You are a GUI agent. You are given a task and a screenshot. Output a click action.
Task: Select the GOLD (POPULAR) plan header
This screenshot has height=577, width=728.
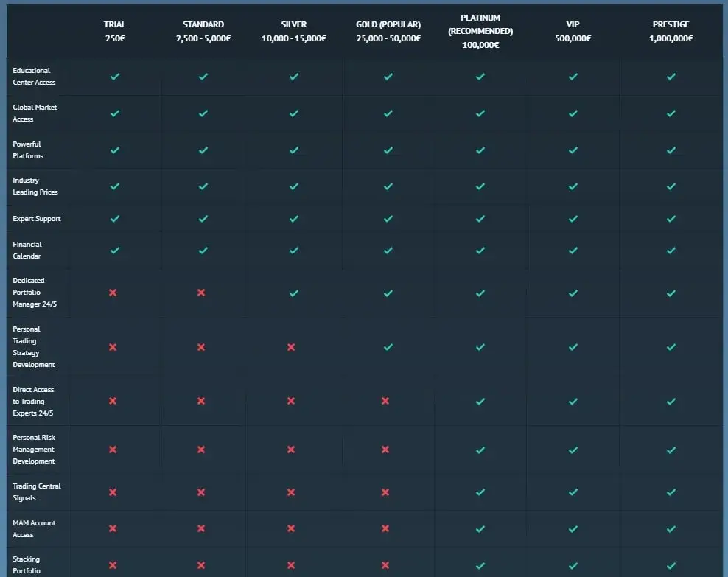pyautogui.click(x=388, y=31)
